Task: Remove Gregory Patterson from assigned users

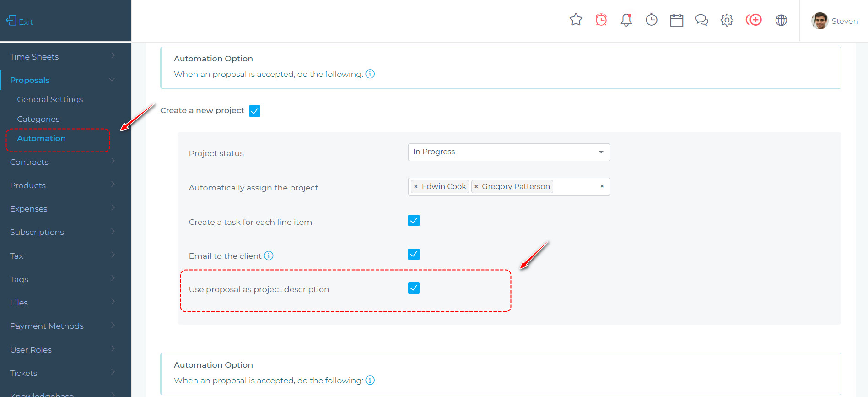Action: [476, 186]
